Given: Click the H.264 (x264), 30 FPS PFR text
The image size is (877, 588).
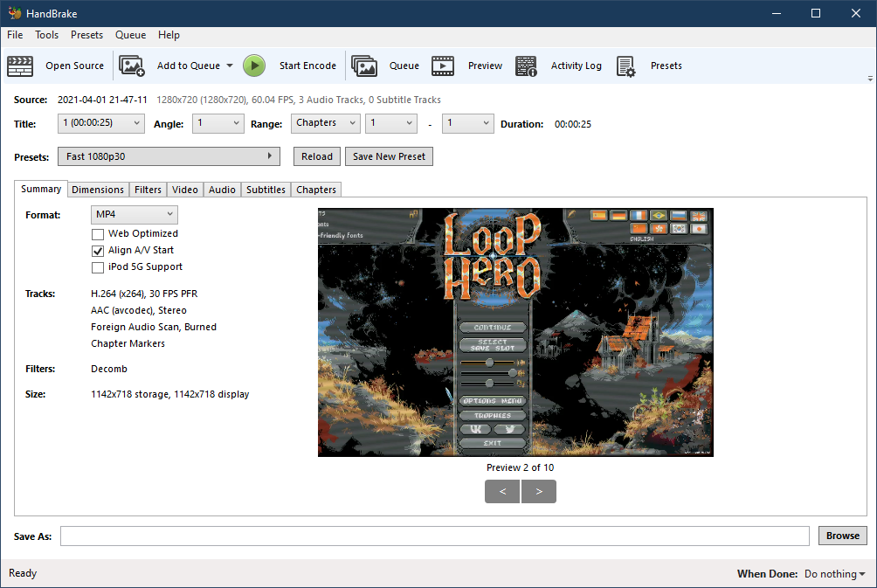Looking at the screenshot, I should (144, 294).
